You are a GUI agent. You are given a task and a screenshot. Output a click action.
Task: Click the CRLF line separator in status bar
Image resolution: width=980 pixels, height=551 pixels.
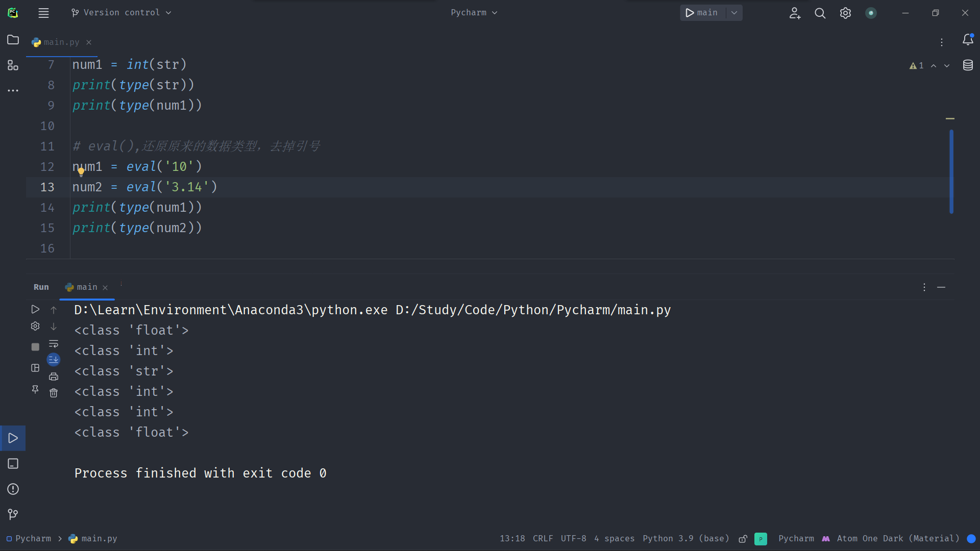point(543,539)
